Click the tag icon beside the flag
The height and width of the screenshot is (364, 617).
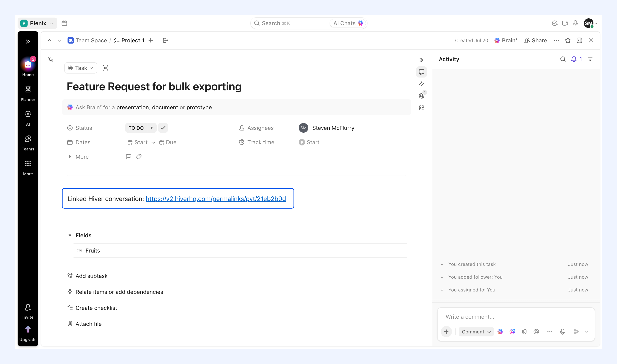(x=139, y=156)
